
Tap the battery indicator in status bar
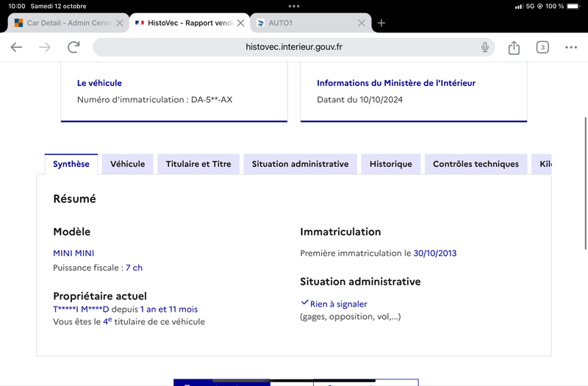click(x=573, y=6)
